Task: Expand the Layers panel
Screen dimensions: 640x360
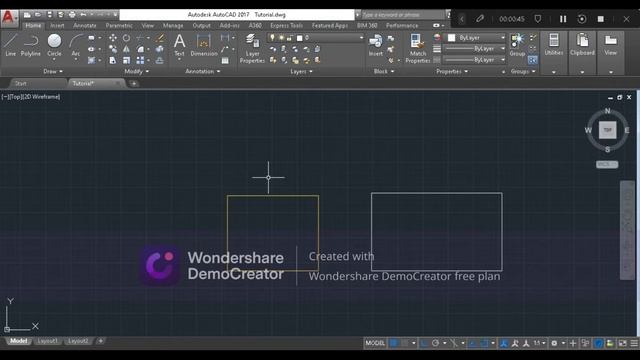Action: [301, 71]
